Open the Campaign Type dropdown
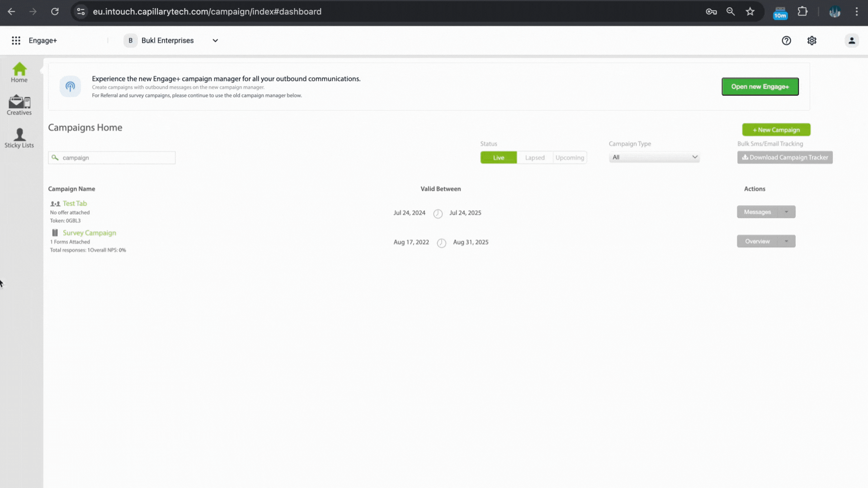The image size is (868, 488). click(x=654, y=157)
